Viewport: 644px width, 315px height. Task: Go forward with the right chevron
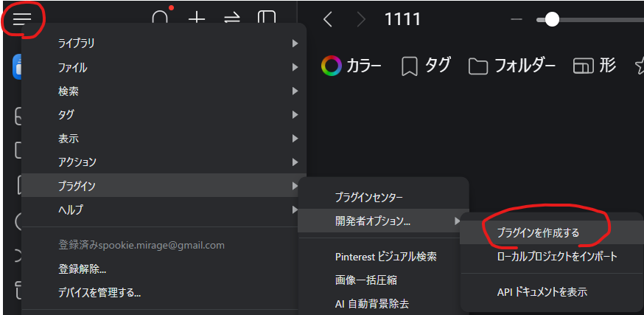point(361,19)
